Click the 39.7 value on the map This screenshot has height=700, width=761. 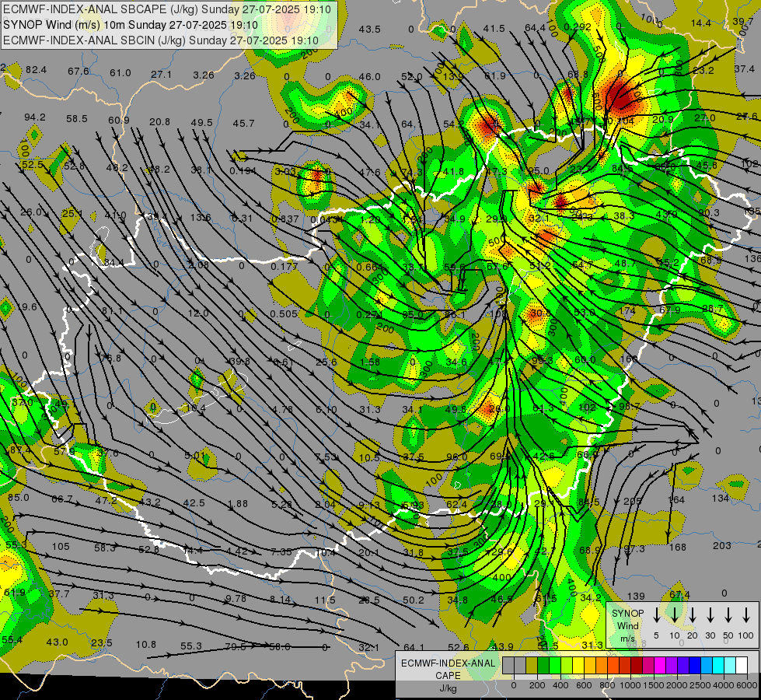pos(743,21)
